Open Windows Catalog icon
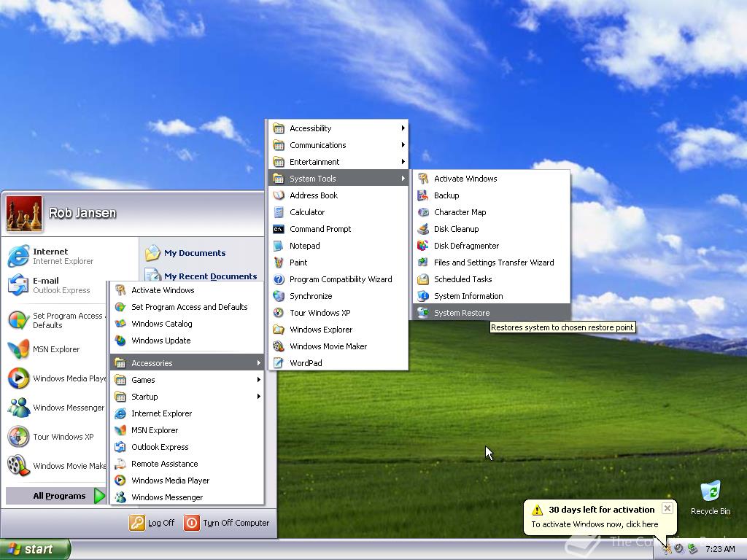The width and height of the screenshot is (747, 560). pyautogui.click(x=120, y=324)
